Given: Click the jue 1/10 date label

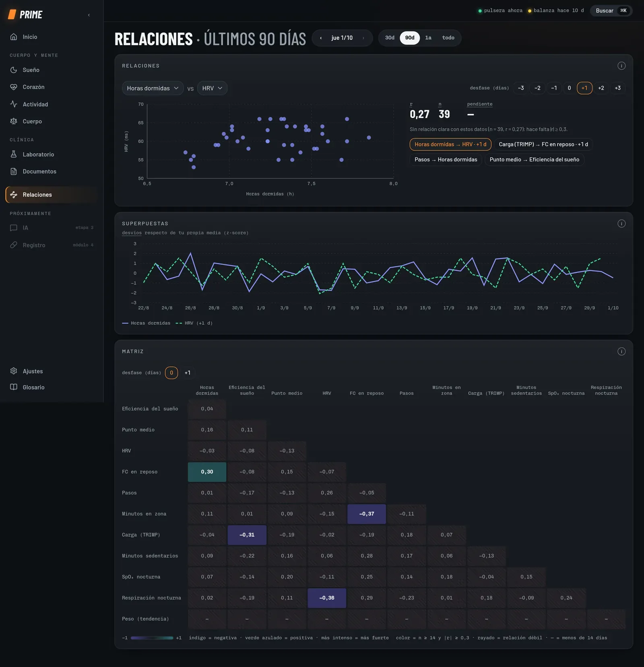Looking at the screenshot, I should tap(342, 38).
